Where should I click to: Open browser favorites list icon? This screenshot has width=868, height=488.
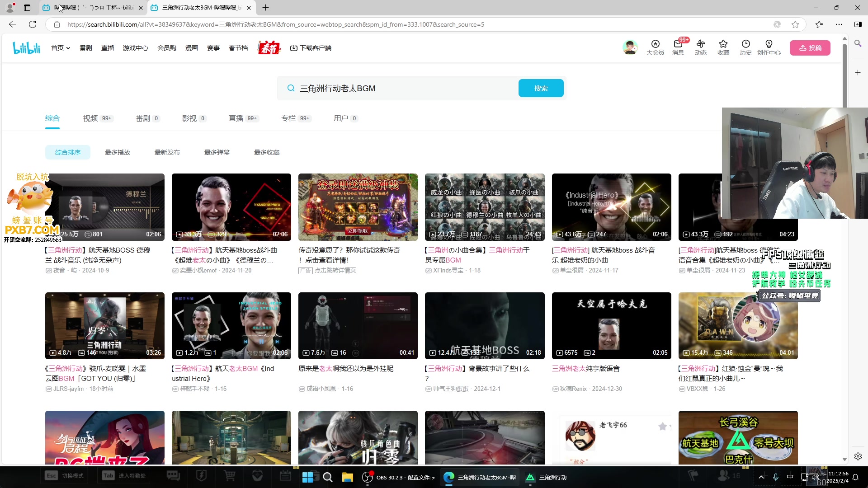point(819,24)
